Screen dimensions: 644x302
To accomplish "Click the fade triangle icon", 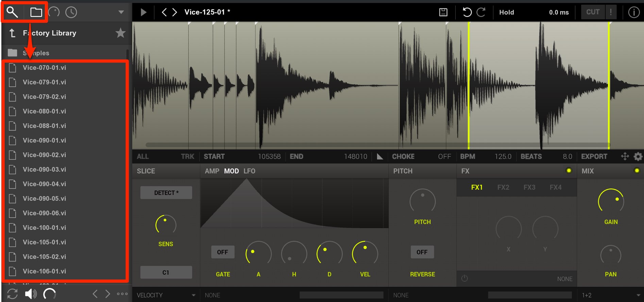I will [380, 156].
